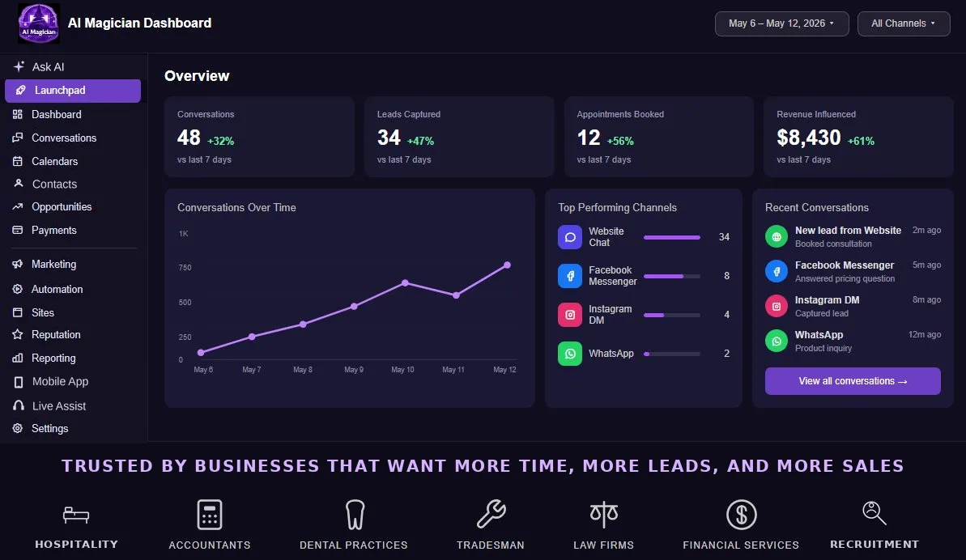The height and width of the screenshot is (560, 966).
Task: Click the May 6 chart data point
Action: pos(201,353)
